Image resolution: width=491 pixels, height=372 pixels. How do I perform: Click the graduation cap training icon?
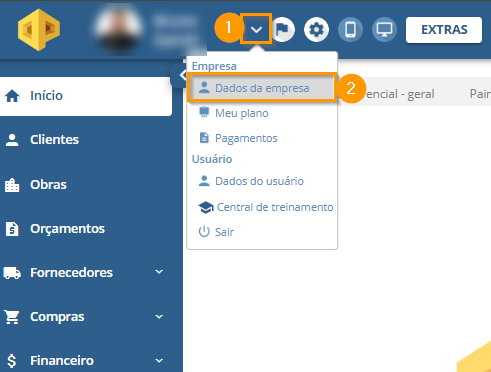coord(206,207)
